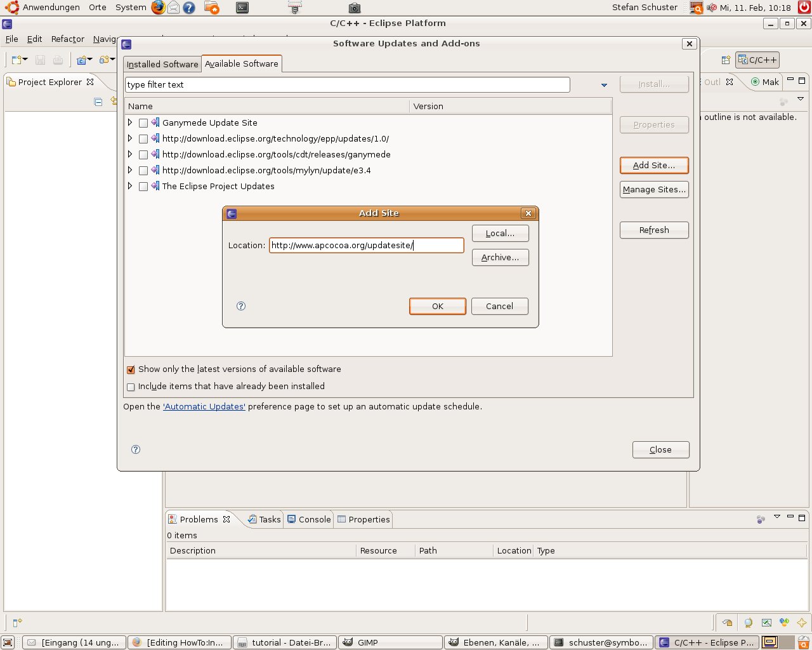Click the help icon in Software Updates dialog
Screen dimensions: 812x650
[x=136, y=449]
